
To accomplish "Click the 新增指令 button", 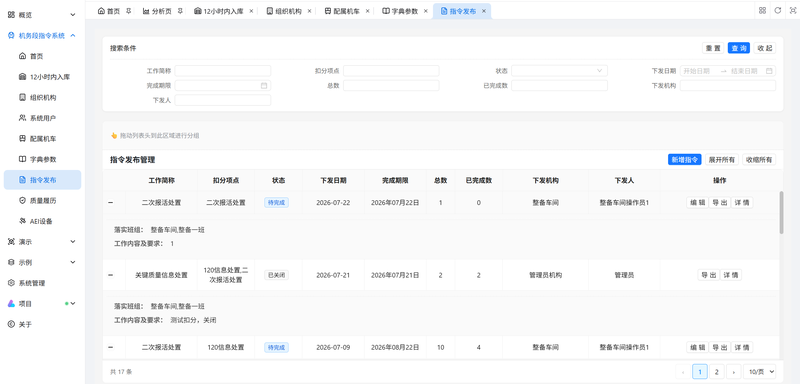I will click(x=685, y=160).
